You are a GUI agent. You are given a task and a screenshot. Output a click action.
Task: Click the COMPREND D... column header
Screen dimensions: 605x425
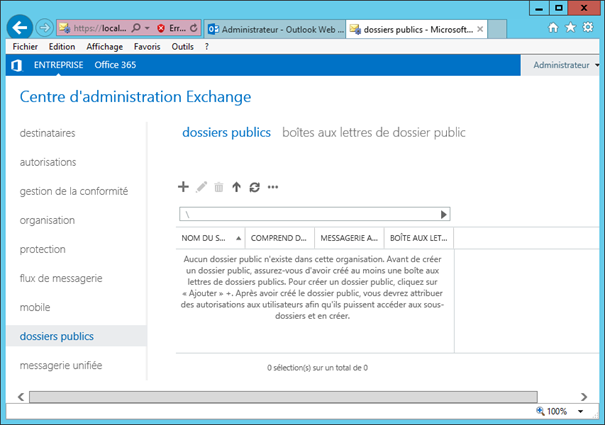280,238
